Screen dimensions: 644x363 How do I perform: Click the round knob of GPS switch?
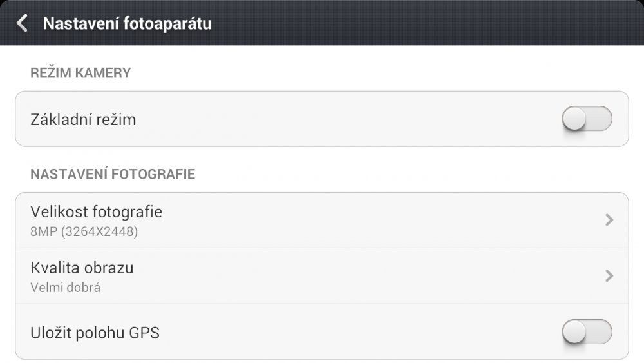click(574, 332)
